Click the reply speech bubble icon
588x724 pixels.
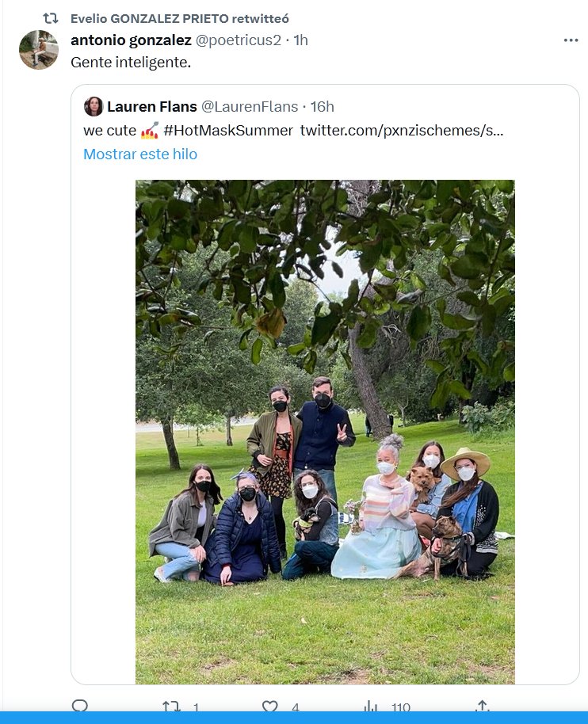click(x=79, y=705)
